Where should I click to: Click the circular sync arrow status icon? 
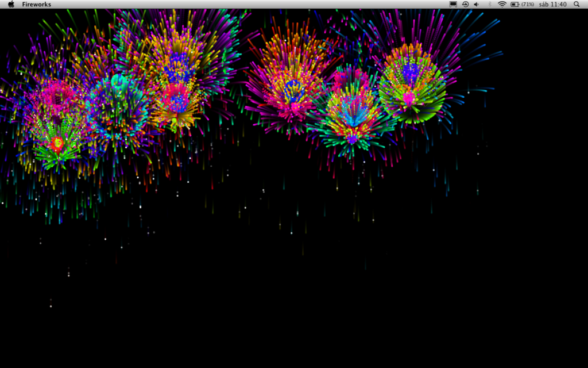click(x=465, y=4)
